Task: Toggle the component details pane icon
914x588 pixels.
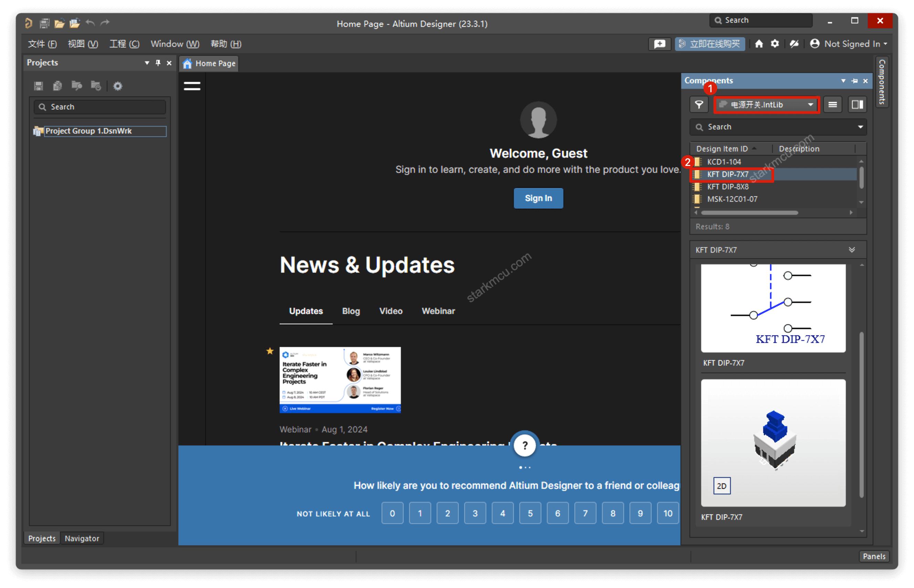Action: tap(857, 105)
